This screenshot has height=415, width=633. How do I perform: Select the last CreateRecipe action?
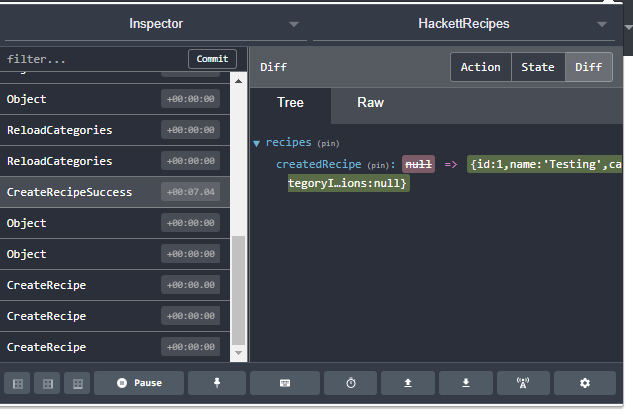[115, 347]
